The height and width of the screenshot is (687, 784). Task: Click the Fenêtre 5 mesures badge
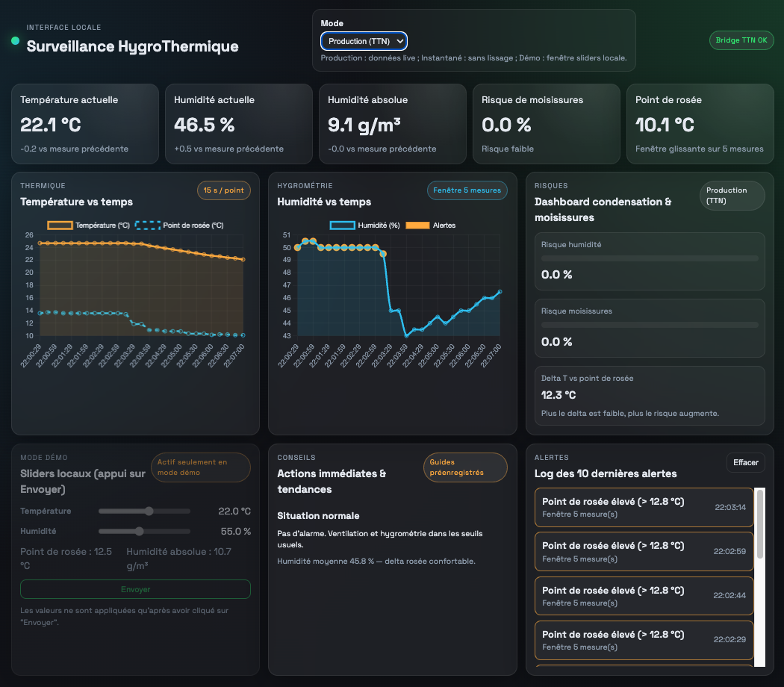tap(467, 190)
